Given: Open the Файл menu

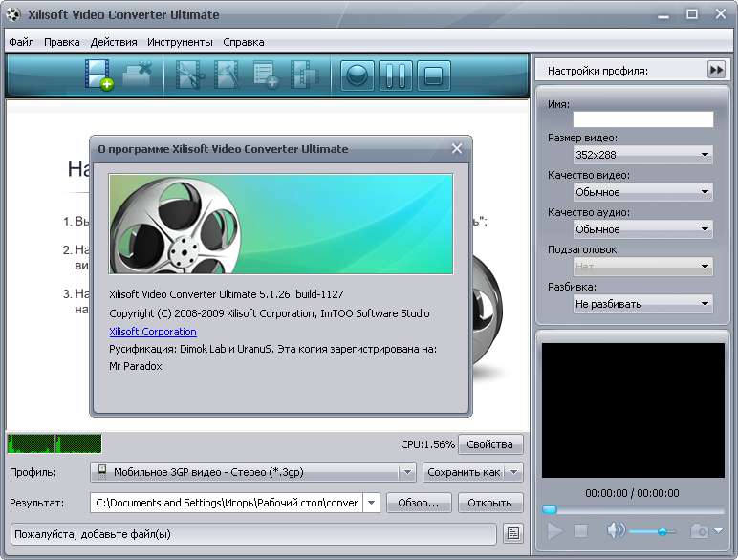Looking at the screenshot, I should (21, 42).
